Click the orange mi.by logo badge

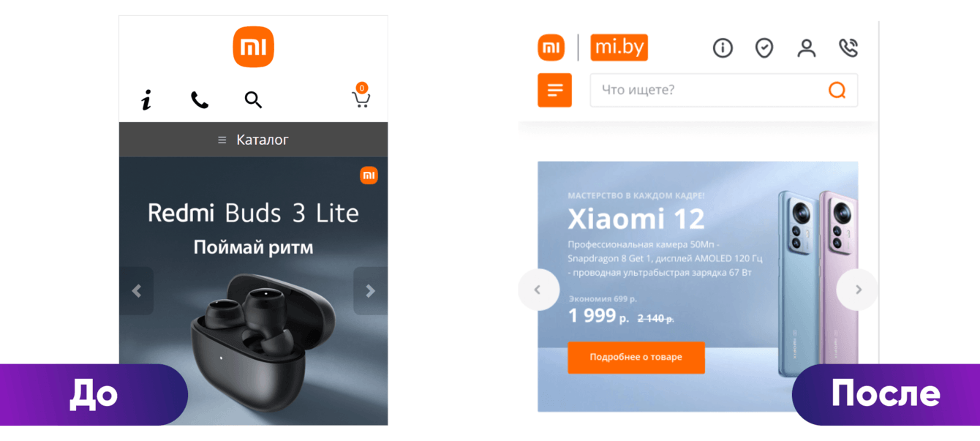point(619,48)
